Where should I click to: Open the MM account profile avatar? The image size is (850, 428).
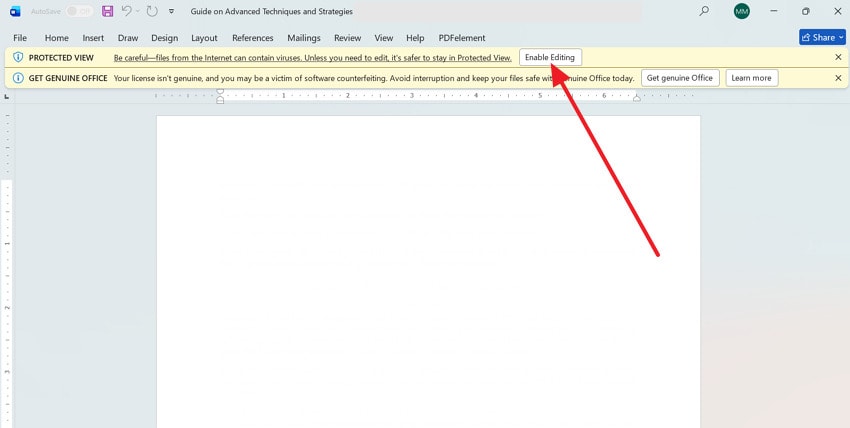click(x=742, y=11)
